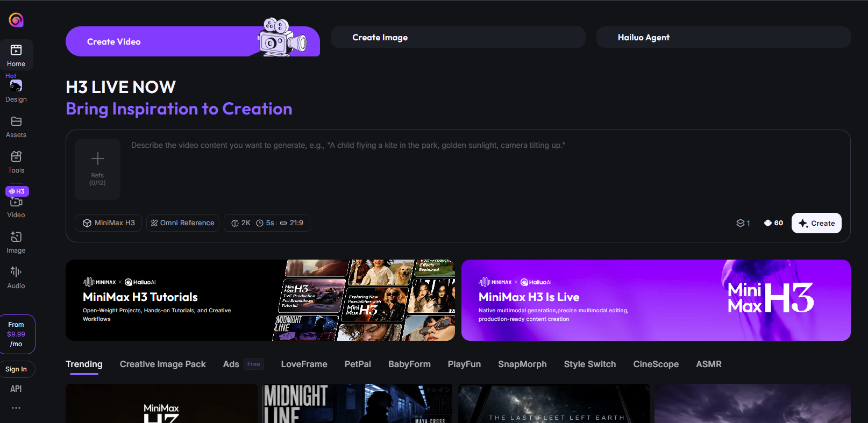Click the Sign In button
Image resolution: width=868 pixels, height=423 pixels.
pyautogui.click(x=16, y=369)
